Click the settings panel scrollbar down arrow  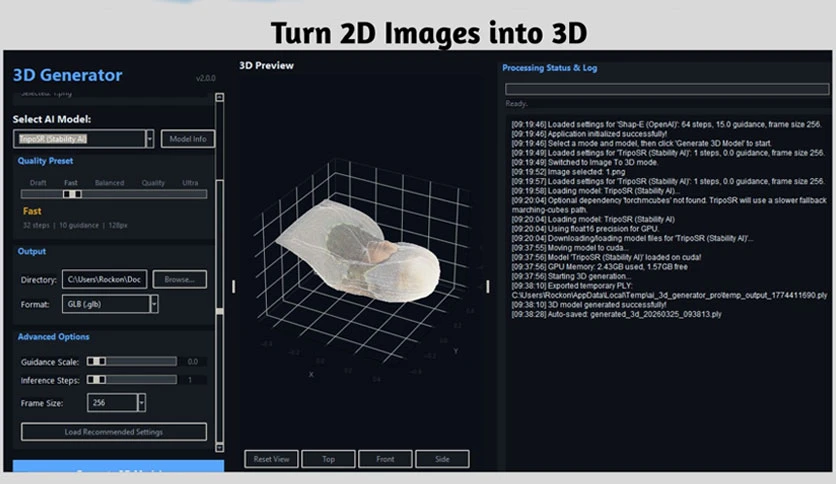tap(219, 448)
